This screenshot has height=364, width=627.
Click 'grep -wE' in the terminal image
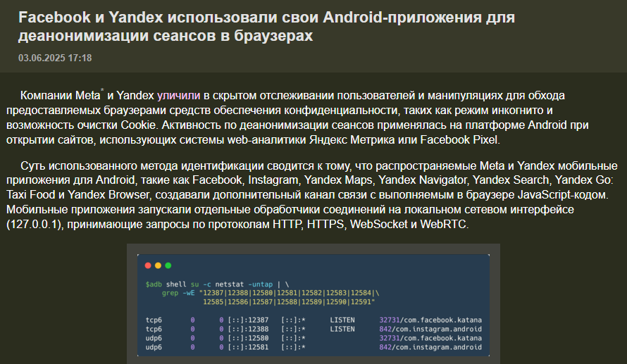pyautogui.click(x=178, y=294)
